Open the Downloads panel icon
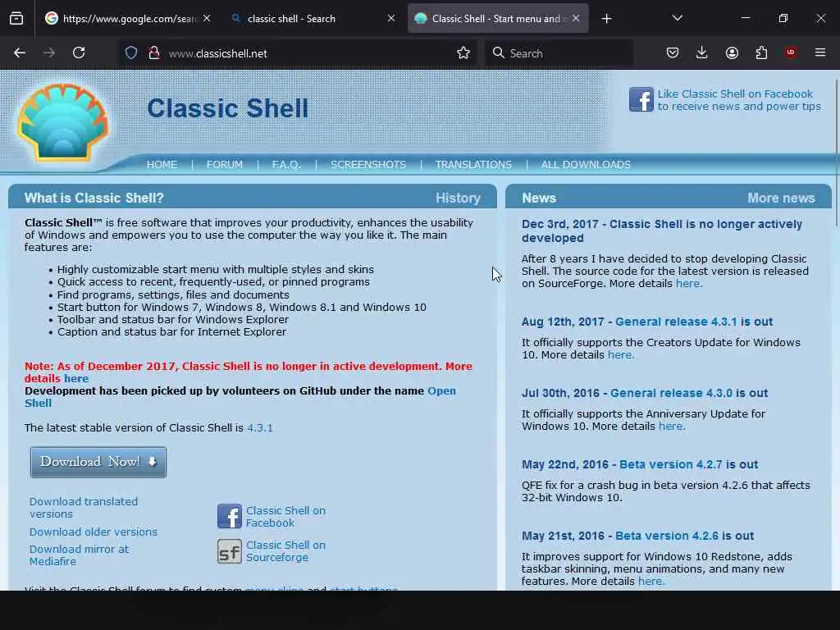This screenshot has height=630, width=840. 702,53
